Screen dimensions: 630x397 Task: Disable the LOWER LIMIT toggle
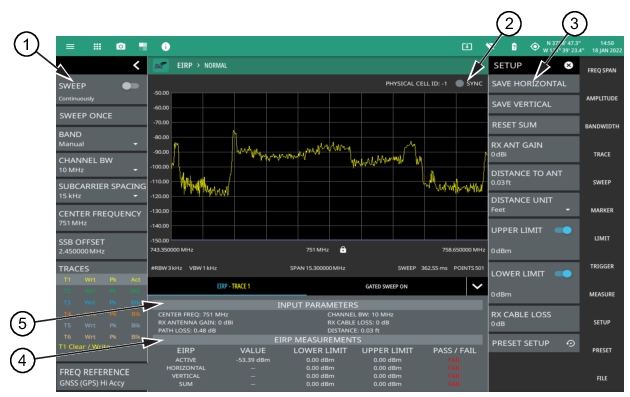pyautogui.click(x=563, y=274)
